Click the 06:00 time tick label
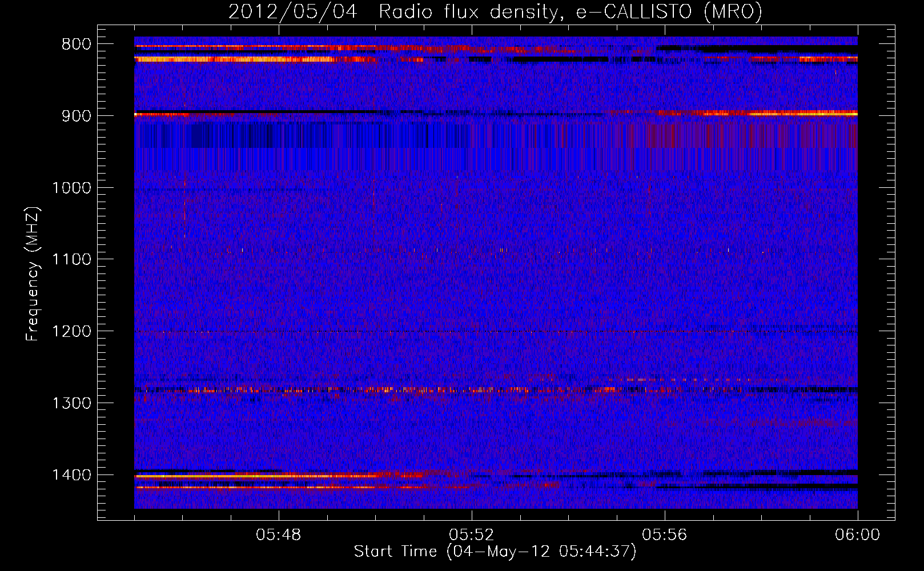The image size is (924, 571). tap(857, 535)
